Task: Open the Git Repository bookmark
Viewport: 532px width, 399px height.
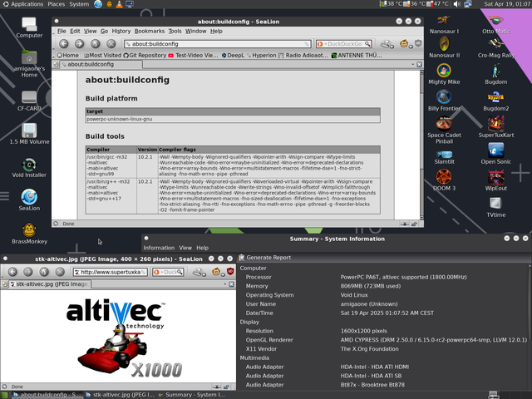Action: 145,55
